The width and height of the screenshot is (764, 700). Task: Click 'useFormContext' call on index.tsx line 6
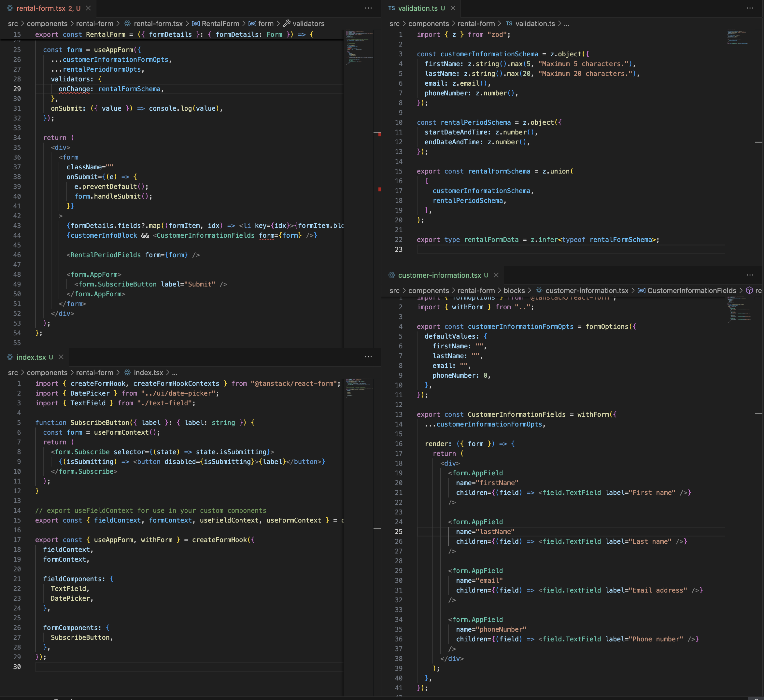tap(121, 432)
